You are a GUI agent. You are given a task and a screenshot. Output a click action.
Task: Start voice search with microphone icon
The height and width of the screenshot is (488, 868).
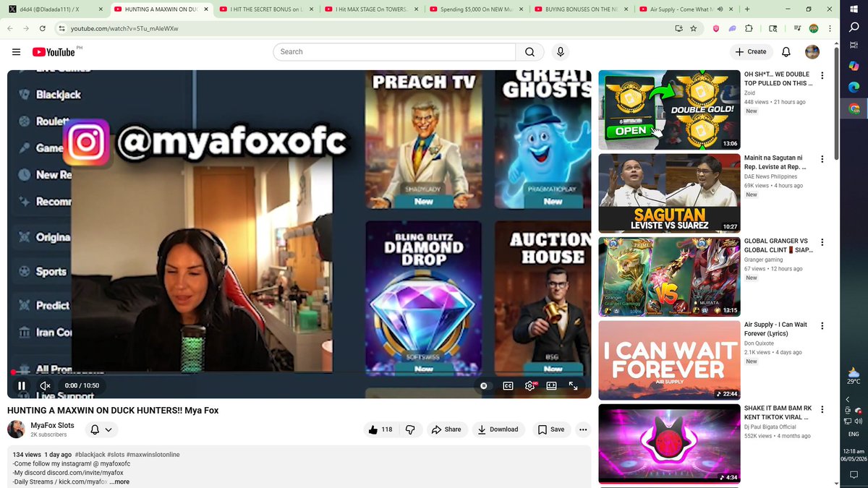(x=560, y=52)
